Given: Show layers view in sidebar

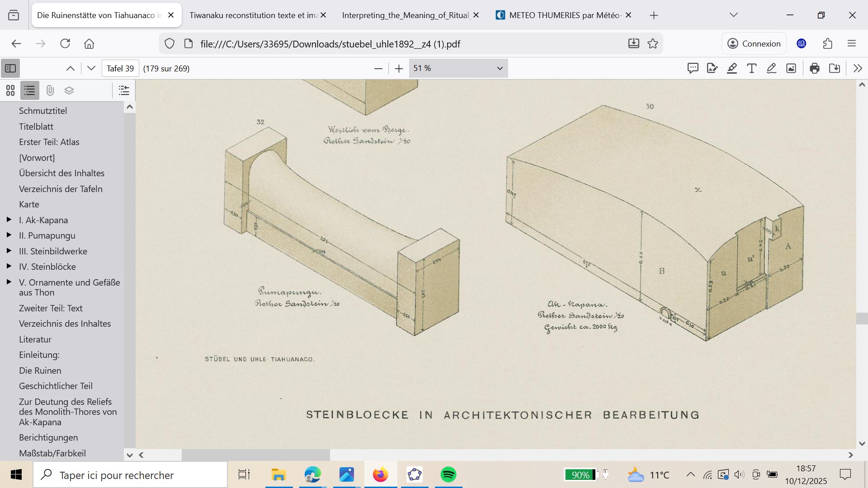Looking at the screenshot, I should [69, 90].
